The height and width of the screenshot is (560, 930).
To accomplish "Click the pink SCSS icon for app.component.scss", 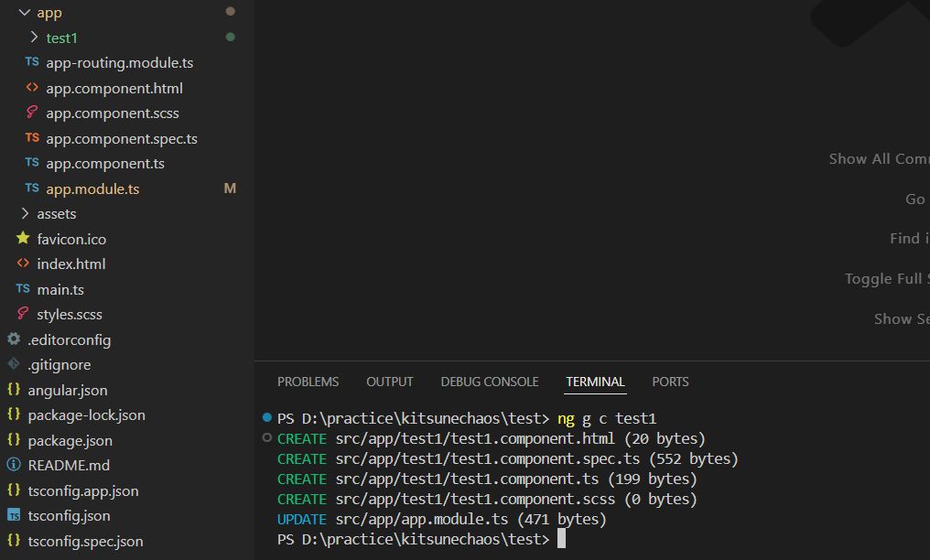I will (x=32, y=113).
